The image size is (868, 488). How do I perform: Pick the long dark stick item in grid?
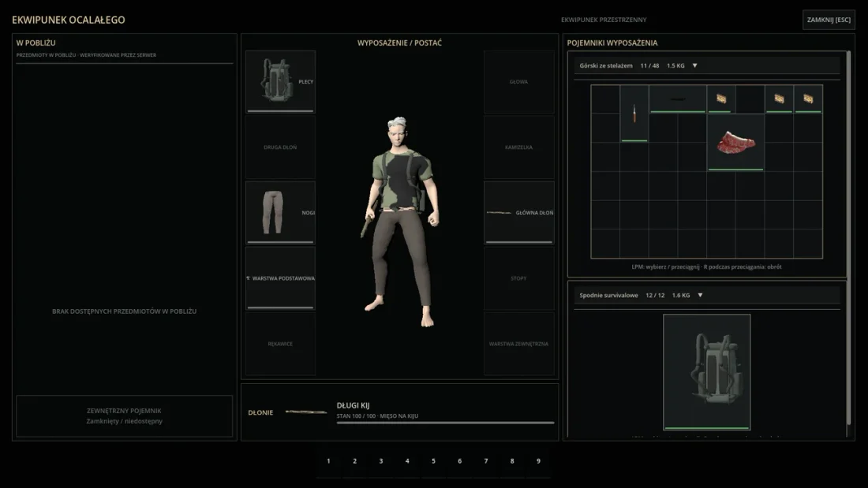click(678, 99)
